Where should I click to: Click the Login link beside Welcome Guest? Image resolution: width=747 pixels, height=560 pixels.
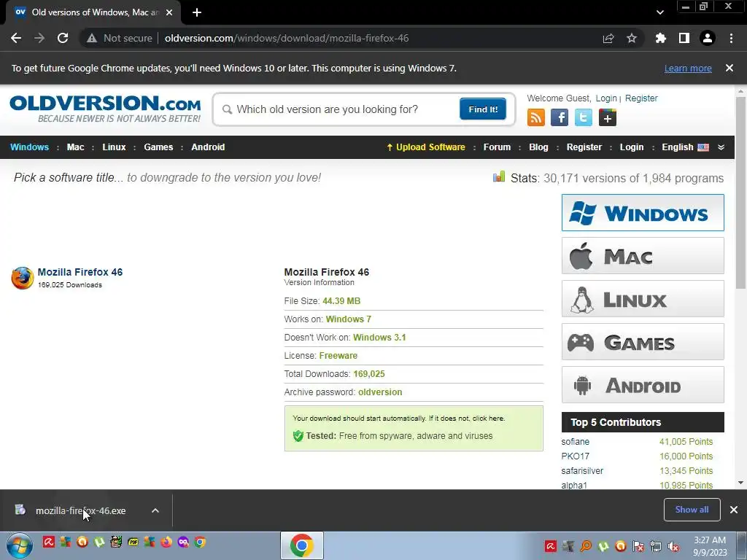click(606, 98)
